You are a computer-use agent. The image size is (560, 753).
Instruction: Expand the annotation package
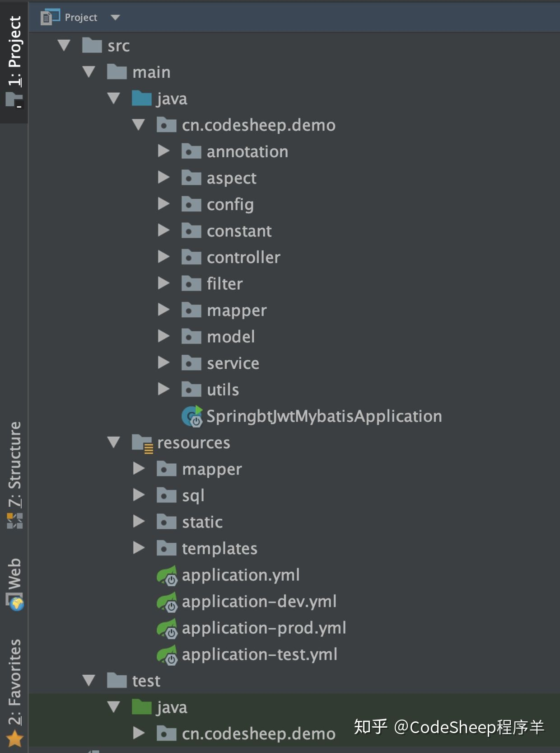(x=163, y=151)
